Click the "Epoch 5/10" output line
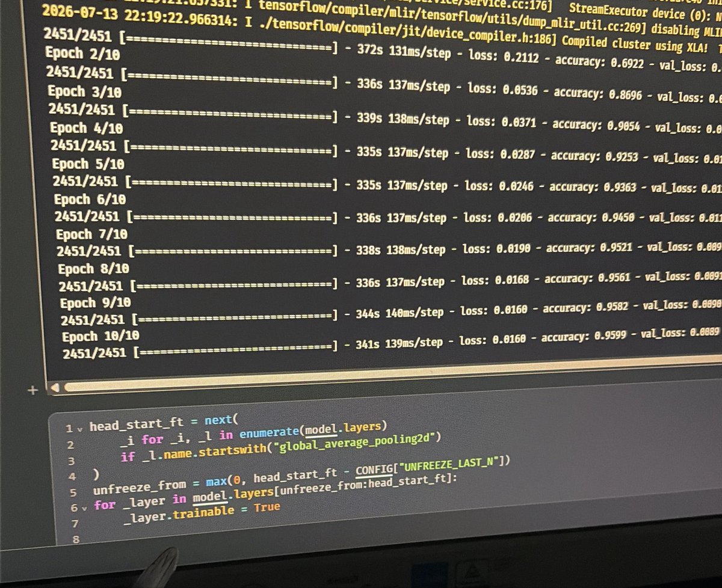 click(88, 164)
